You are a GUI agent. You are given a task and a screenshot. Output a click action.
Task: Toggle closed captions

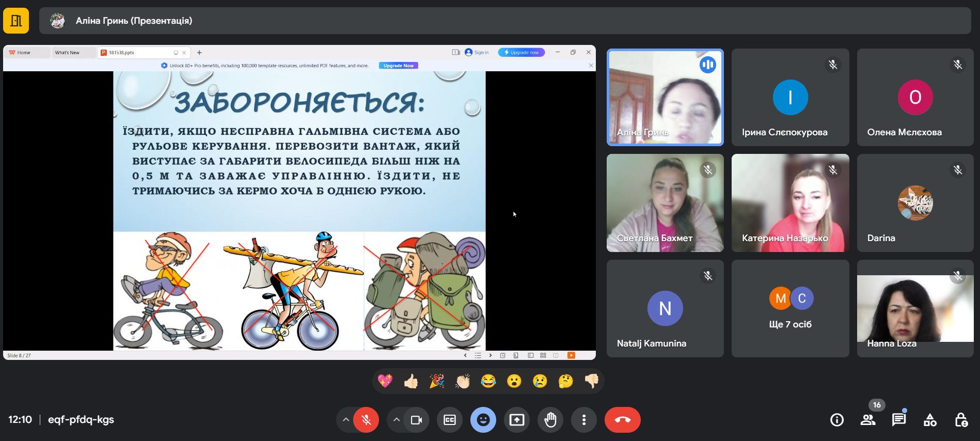tap(450, 420)
